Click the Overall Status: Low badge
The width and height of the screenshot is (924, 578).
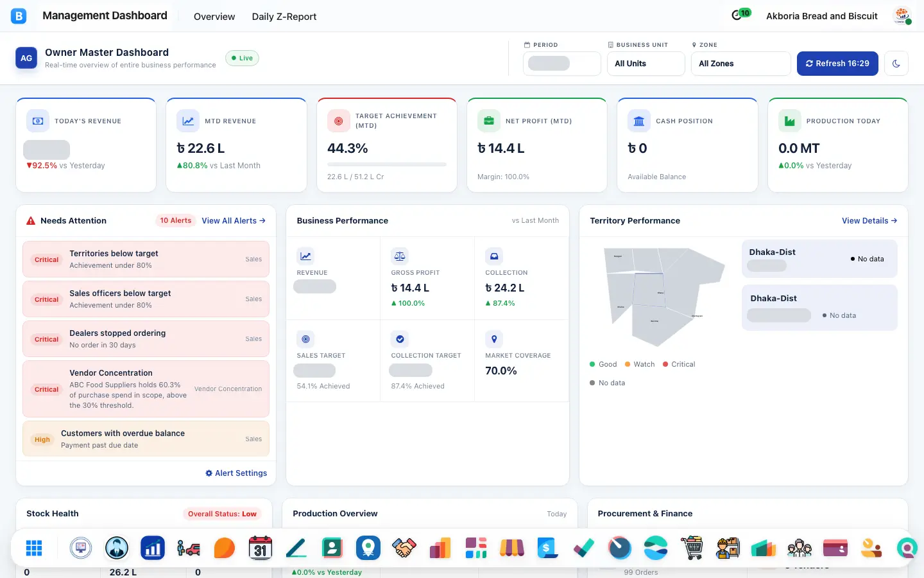(x=222, y=514)
